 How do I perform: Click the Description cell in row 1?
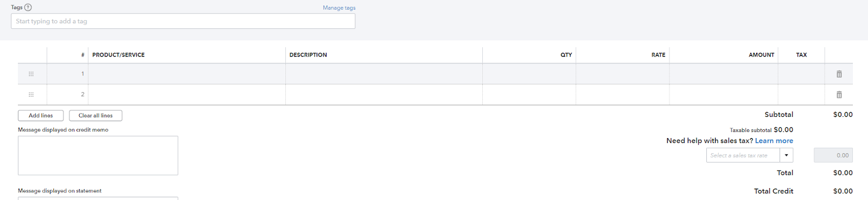pos(384,74)
